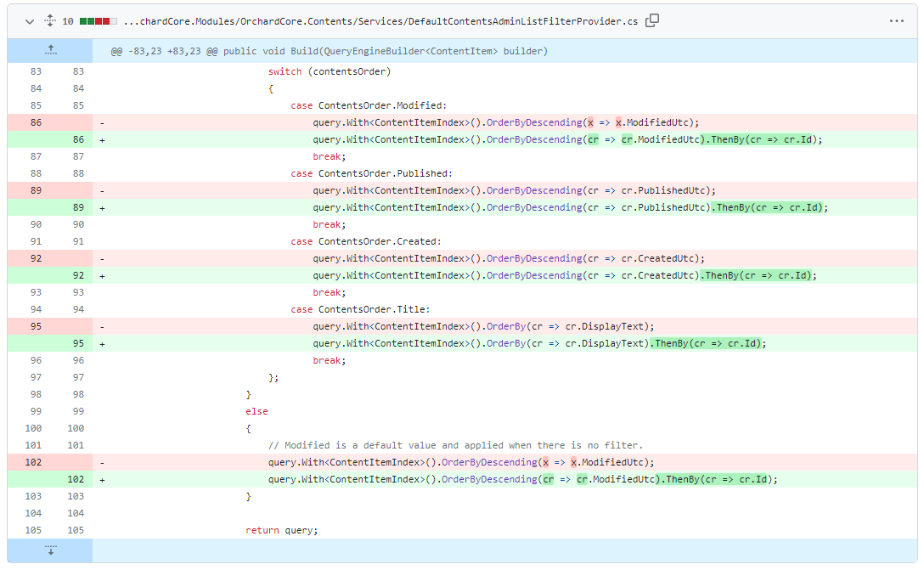Click the diffstat count '10' in header

click(68, 21)
